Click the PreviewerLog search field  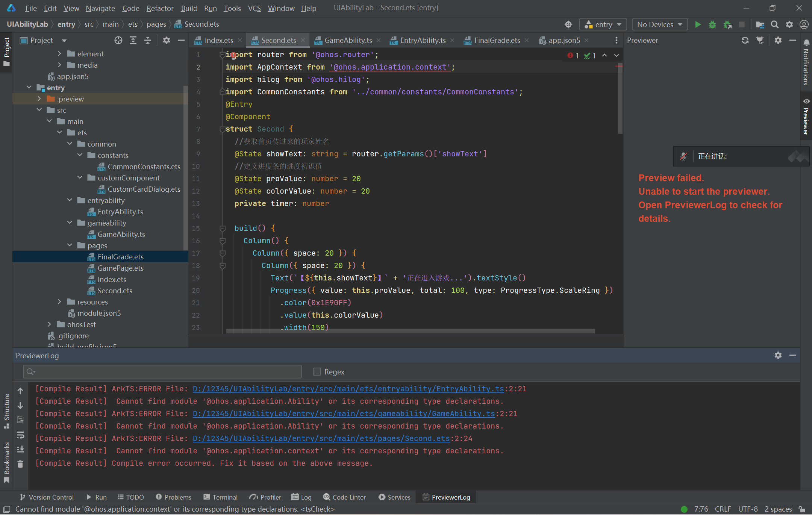click(162, 372)
